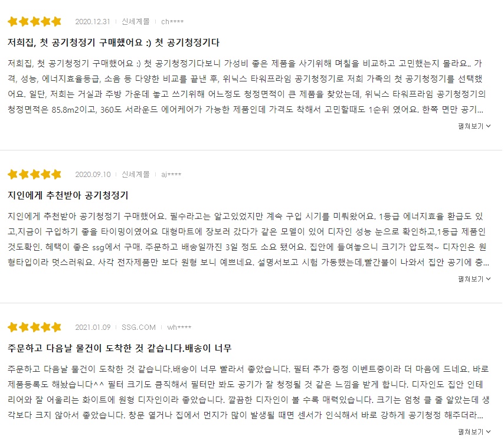Select the second star in the SSG.COM review
This screenshot has height=442, width=504.
click(x=22, y=327)
